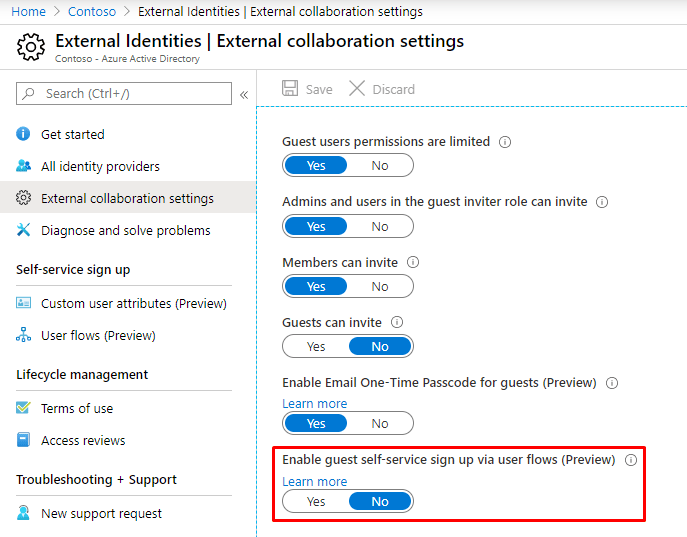The image size is (687, 537).
Task: Open External collaboration settings menu item
Action: tap(127, 198)
